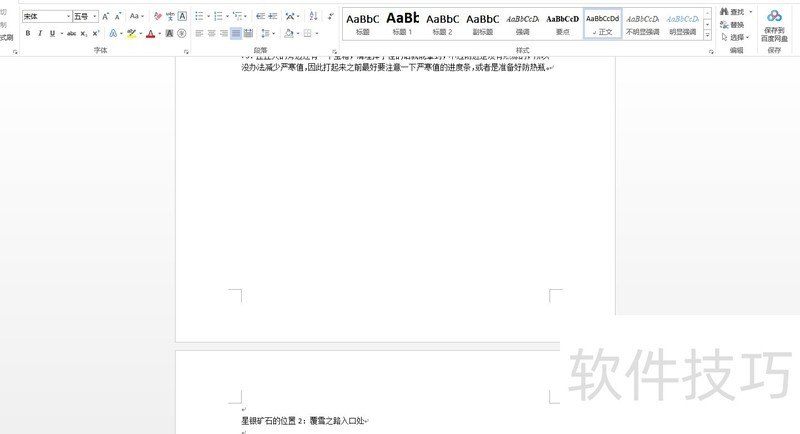
Task: Center align the paragraph
Action: tap(211, 34)
